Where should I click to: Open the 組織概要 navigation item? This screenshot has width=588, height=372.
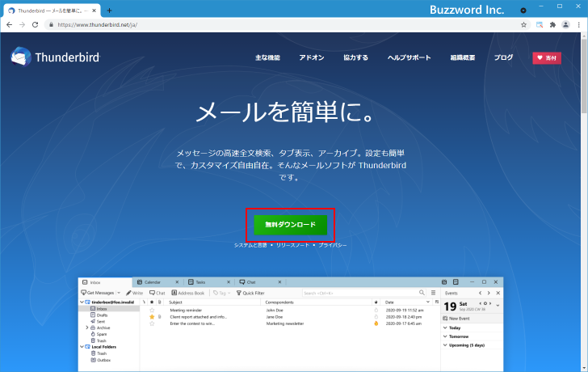[463, 57]
